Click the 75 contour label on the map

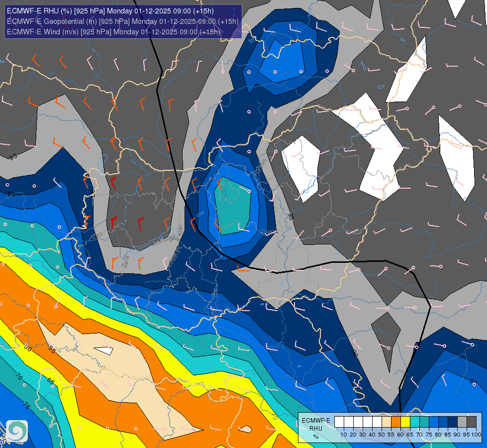coord(27,406)
